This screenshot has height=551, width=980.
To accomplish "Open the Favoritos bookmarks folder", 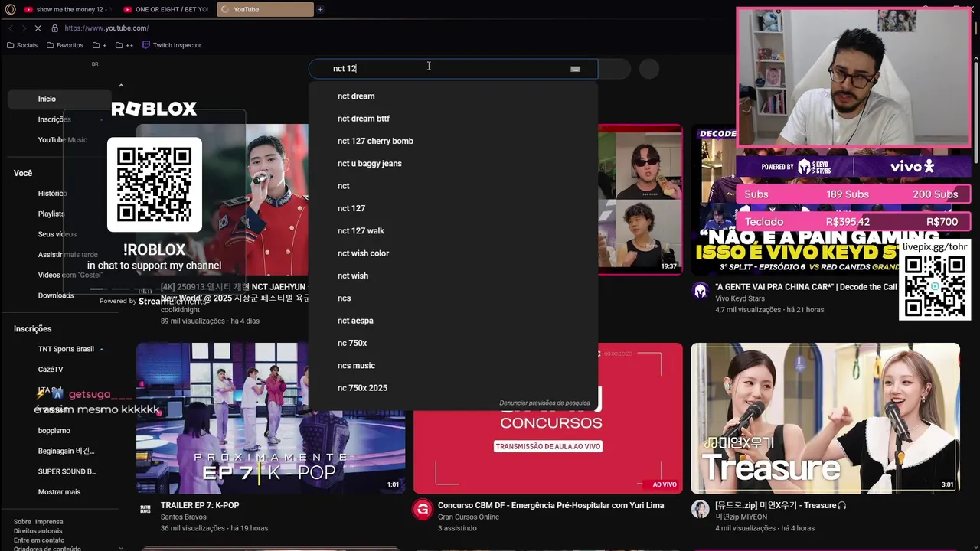I will [64, 45].
